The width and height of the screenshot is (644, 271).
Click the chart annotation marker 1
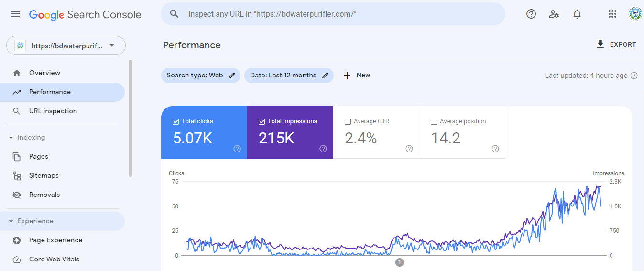(400, 262)
